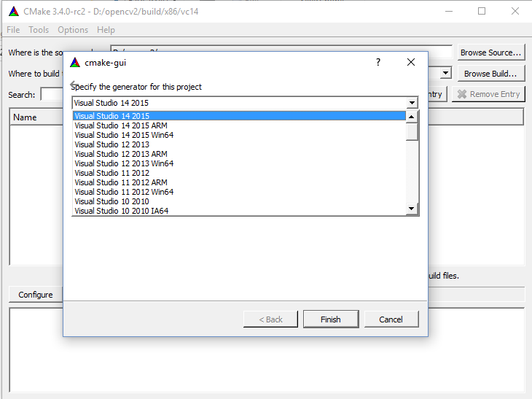Select Visual Studio 14 2015 ARM
The height and width of the screenshot is (399, 532).
[x=239, y=125]
